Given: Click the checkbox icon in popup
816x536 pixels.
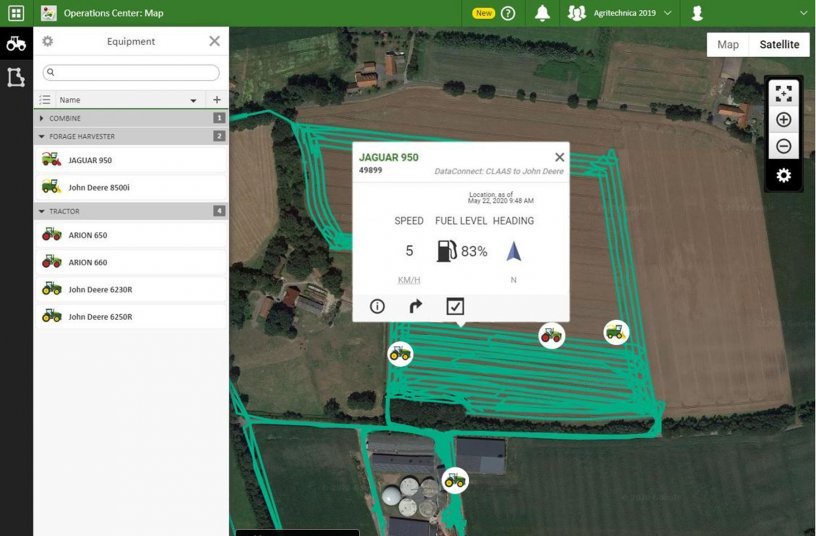Looking at the screenshot, I should [x=455, y=306].
